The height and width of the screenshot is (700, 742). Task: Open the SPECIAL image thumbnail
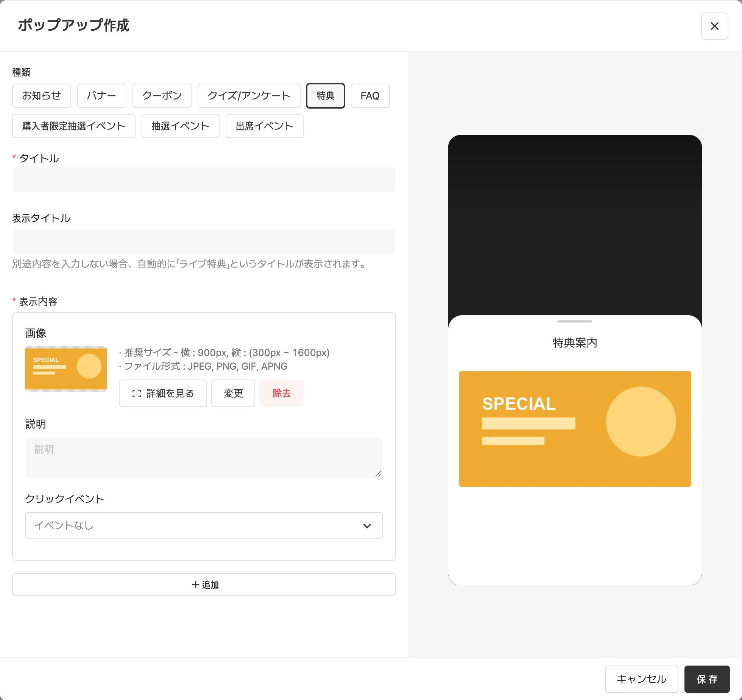coord(66,369)
